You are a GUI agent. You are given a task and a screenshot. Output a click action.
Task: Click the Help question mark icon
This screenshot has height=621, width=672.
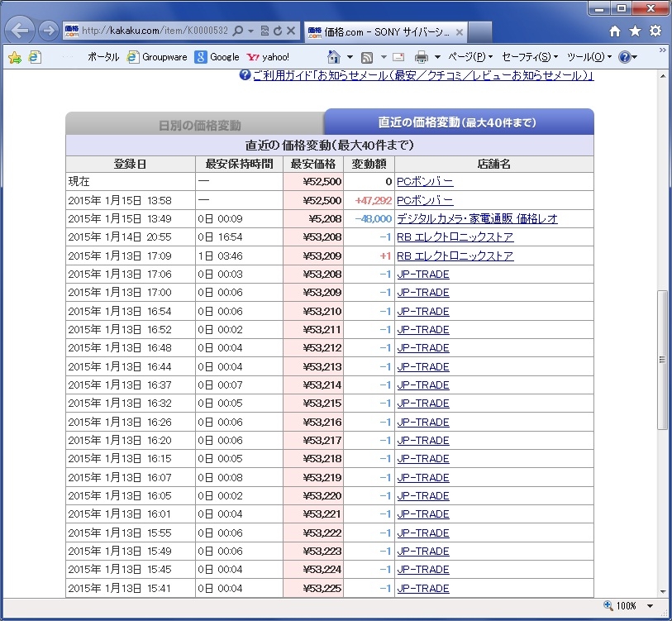tap(625, 57)
